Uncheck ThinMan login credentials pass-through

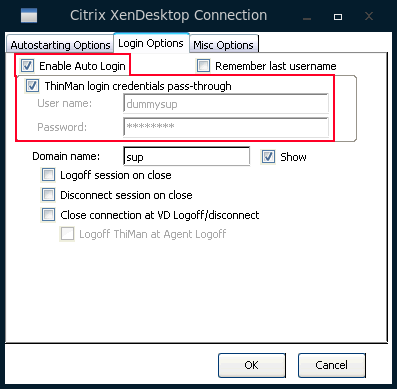(32, 86)
